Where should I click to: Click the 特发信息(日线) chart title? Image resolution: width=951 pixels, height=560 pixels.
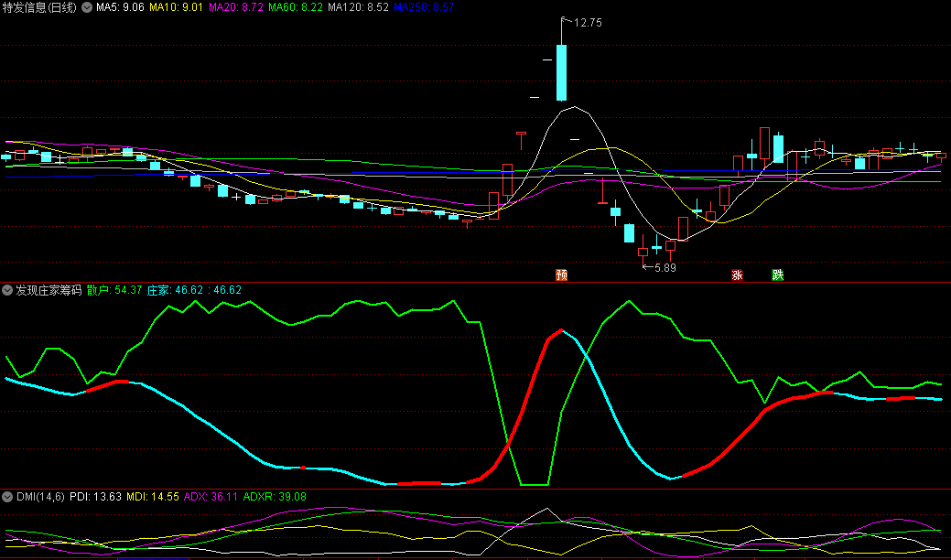coord(39,7)
